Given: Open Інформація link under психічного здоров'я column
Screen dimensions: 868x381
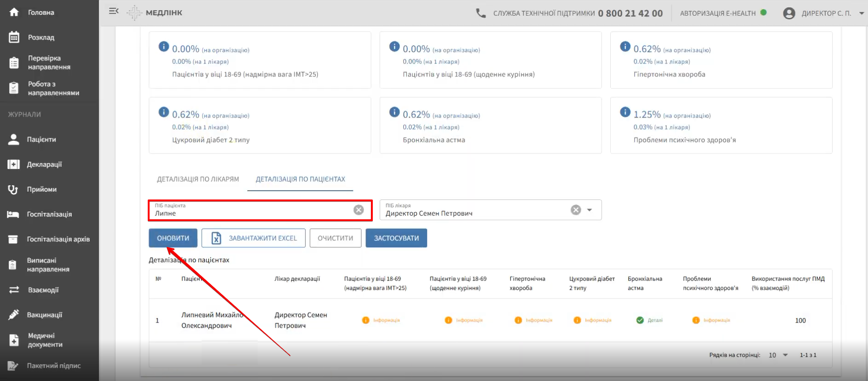Looking at the screenshot, I should [x=711, y=320].
